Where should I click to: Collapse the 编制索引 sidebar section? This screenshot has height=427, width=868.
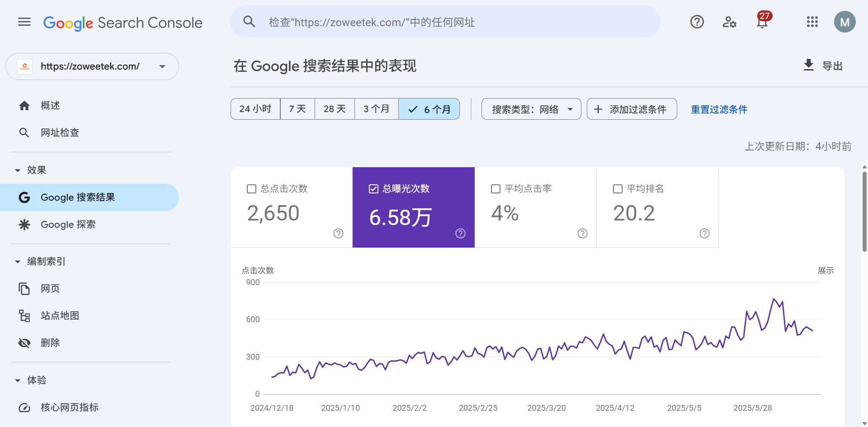(x=18, y=262)
